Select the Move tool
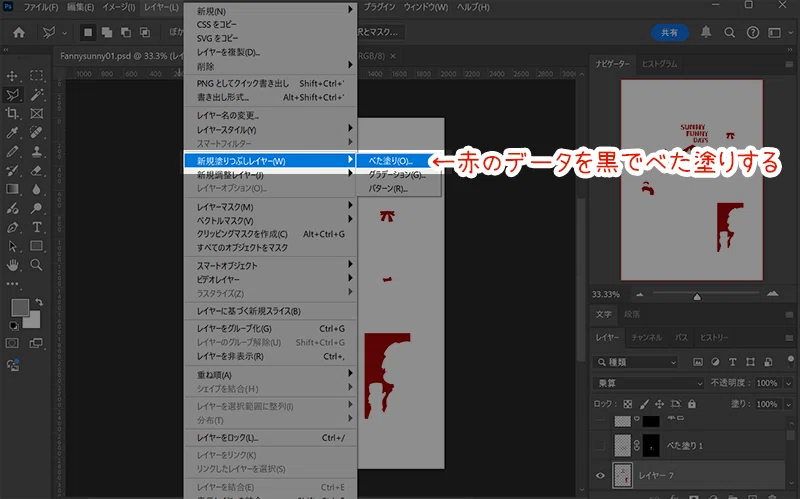 click(x=12, y=76)
